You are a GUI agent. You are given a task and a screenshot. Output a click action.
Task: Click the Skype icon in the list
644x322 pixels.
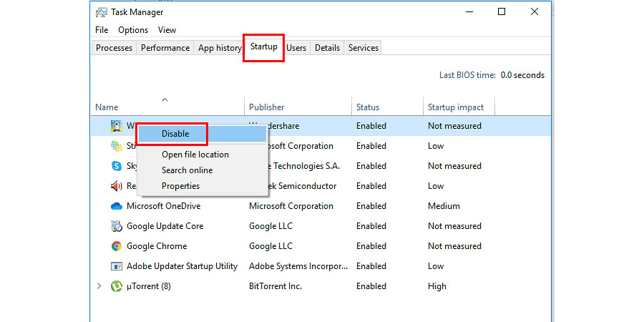click(117, 166)
